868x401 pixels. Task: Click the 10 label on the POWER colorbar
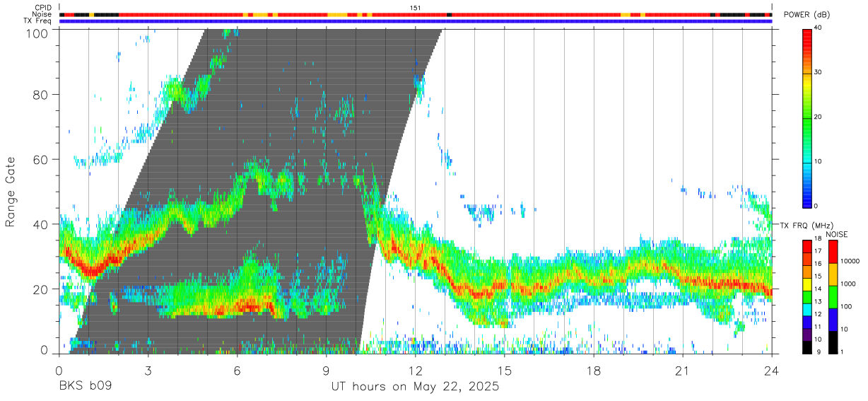point(818,161)
